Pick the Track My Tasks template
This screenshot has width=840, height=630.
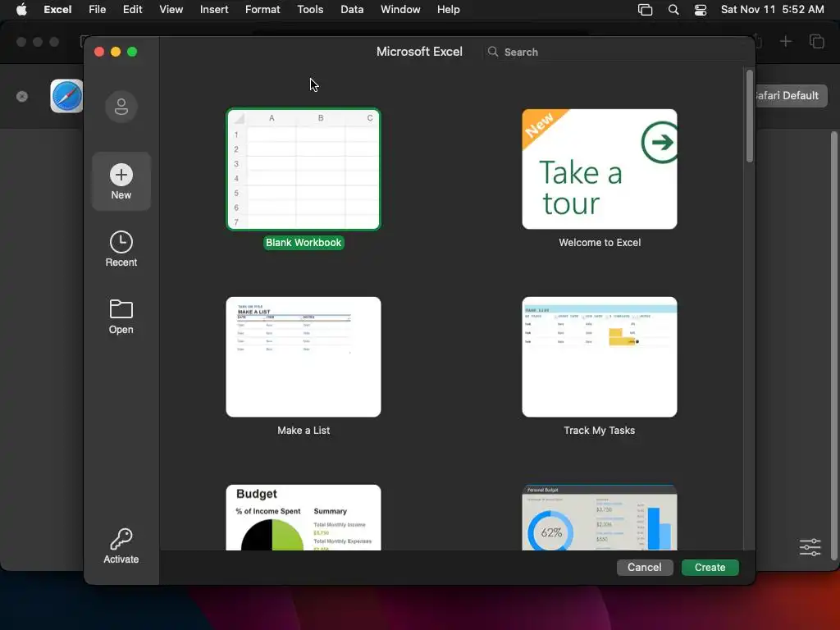pos(600,357)
